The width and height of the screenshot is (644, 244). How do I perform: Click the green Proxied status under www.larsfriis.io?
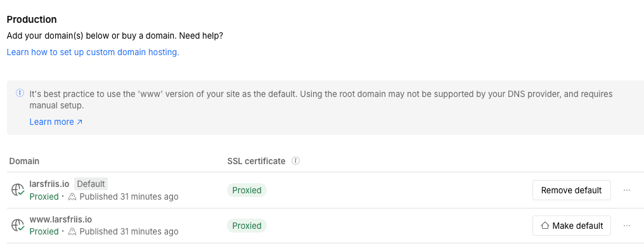click(44, 232)
